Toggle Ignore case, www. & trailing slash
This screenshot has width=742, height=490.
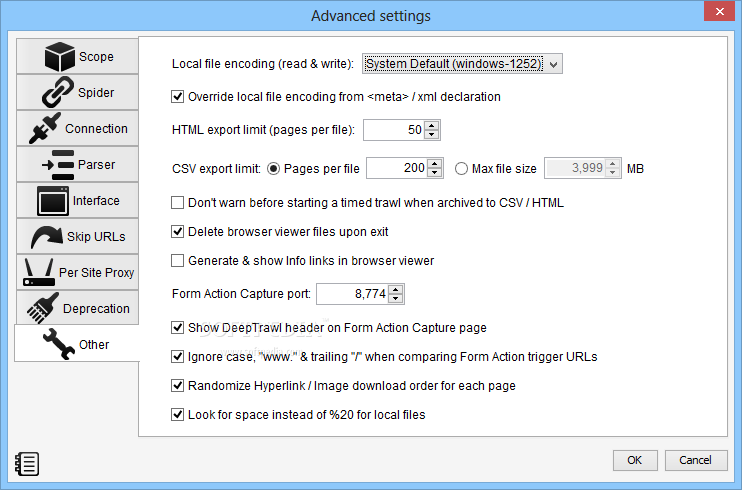click(x=177, y=356)
